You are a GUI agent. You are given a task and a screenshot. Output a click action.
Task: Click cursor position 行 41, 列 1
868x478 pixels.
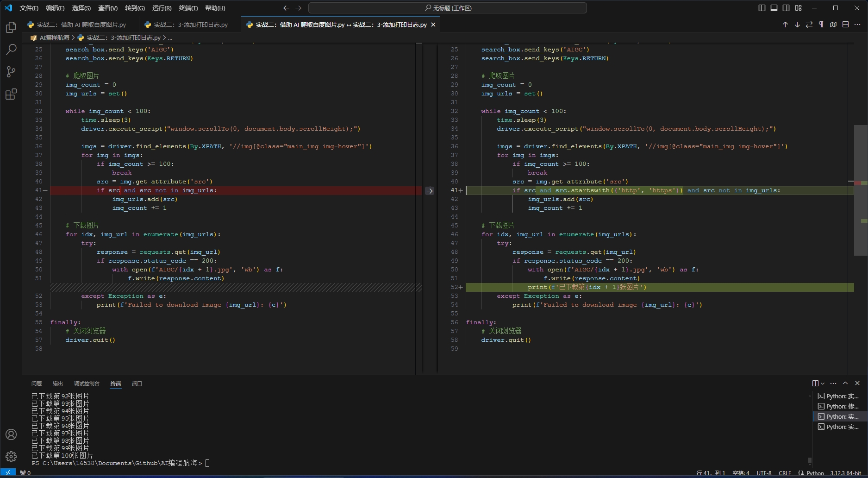[x=711, y=473]
